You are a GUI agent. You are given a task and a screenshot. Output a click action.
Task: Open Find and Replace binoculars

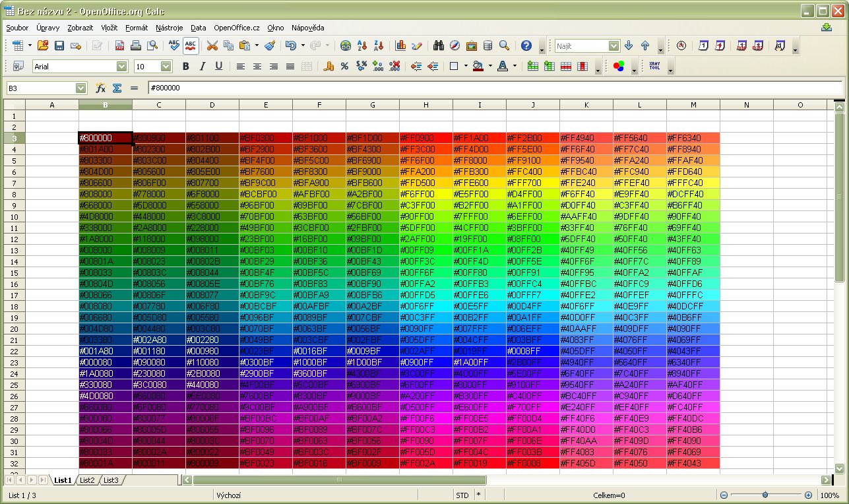point(439,46)
